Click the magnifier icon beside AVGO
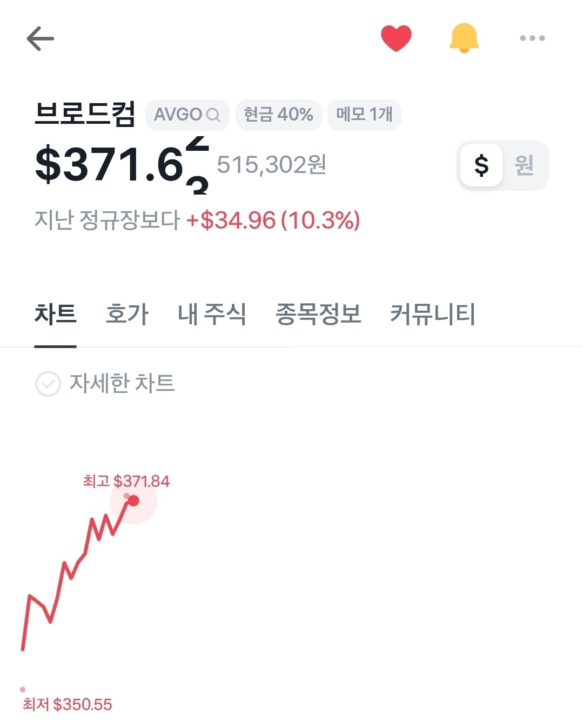Screen dimensions: 583x728 [x=213, y=115]
